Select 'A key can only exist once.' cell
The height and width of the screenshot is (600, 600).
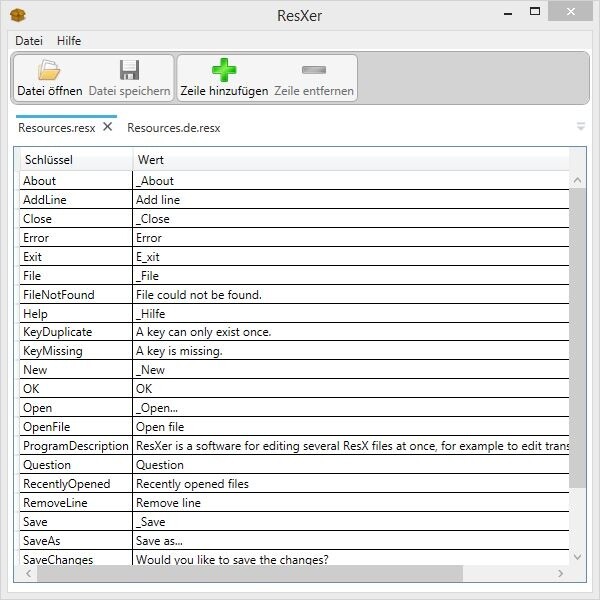(x=351, y=332)
